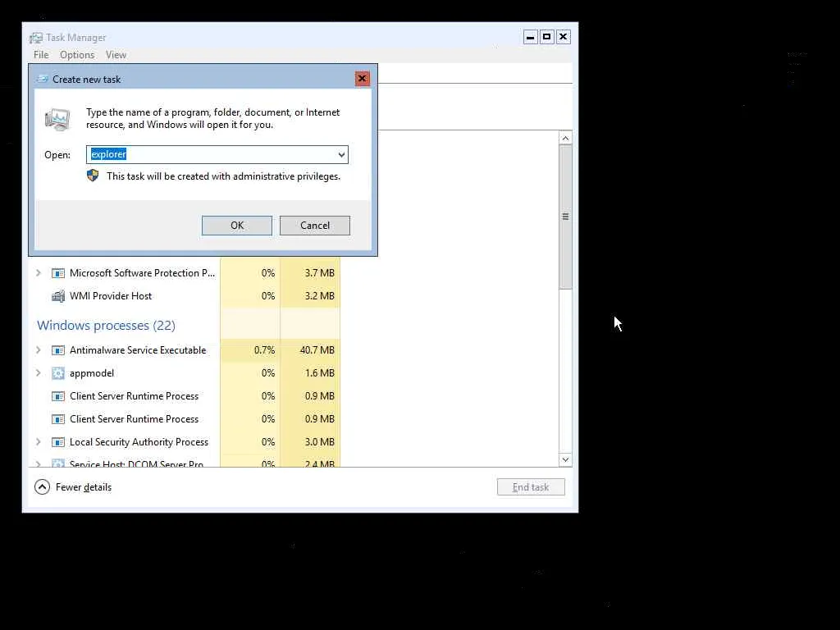Select the Local Security Authority Process name
This screenshot has height=630, width=840.
(139, 442)
